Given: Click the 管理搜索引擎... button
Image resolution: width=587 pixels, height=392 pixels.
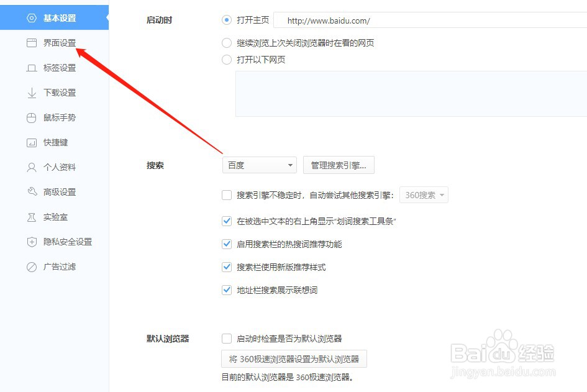Looking at the screenshot, I should 339,165.
